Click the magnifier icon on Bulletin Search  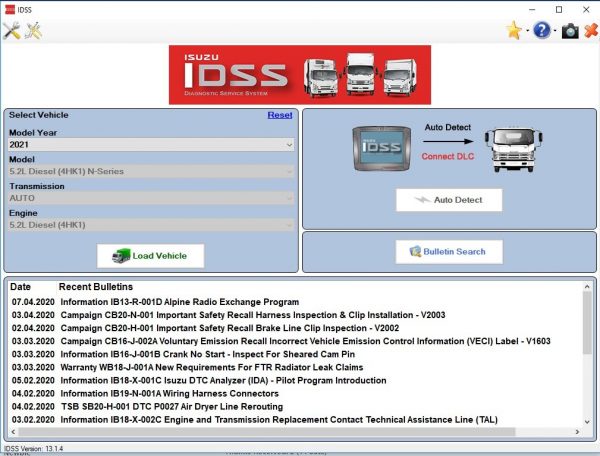[415, 251]
